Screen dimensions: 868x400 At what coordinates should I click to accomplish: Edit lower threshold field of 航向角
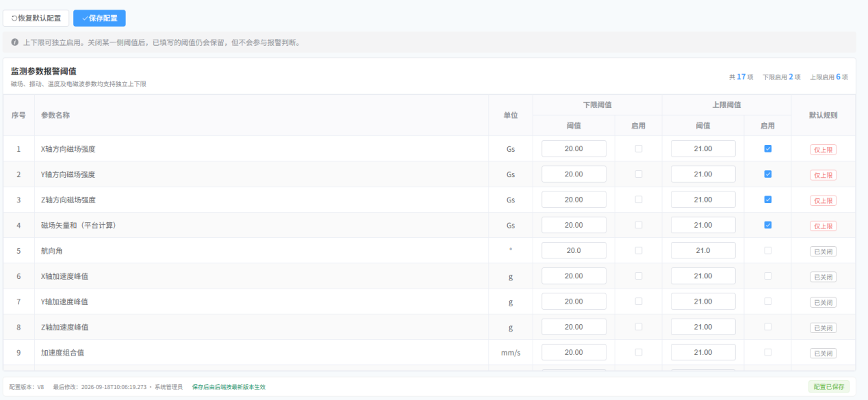pyautogui.click(x=574, y=250)
